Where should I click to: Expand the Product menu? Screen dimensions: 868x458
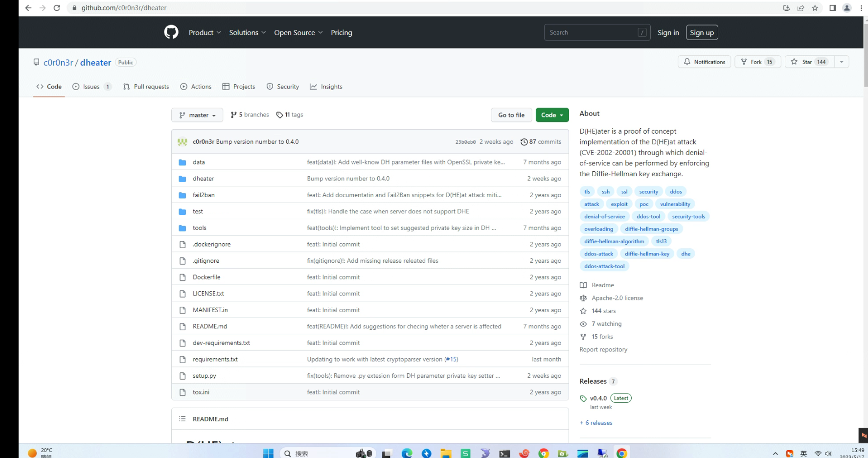[x=205, y=33]
